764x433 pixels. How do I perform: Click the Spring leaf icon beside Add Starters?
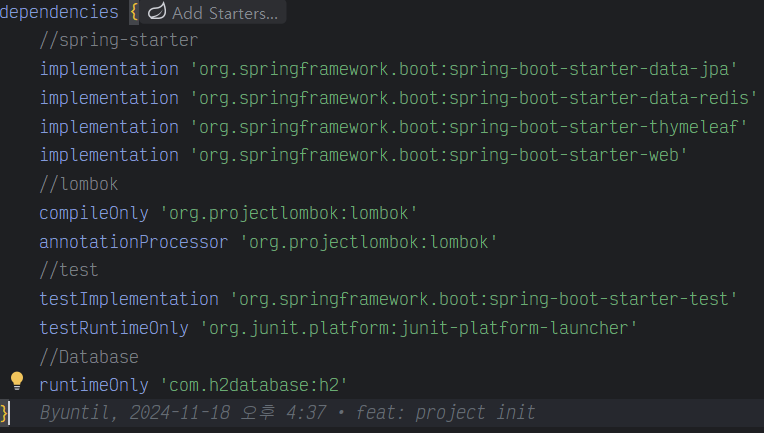pos(157,12)
